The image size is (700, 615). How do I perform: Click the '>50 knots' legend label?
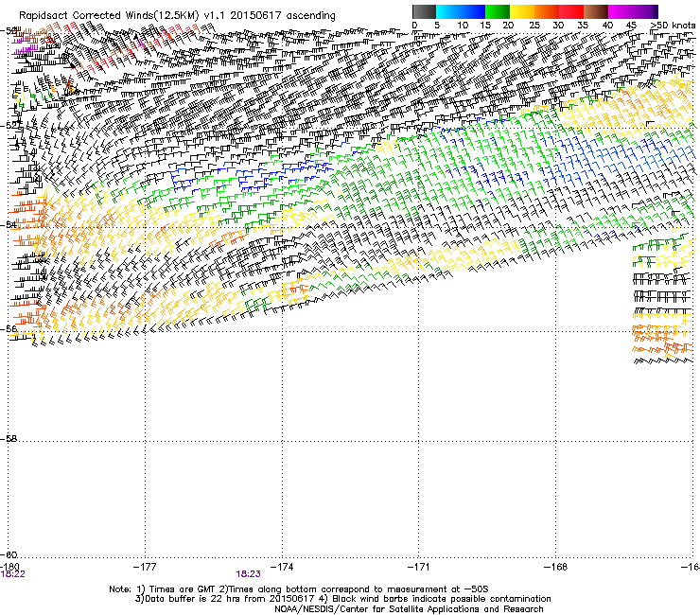point(673,26)
